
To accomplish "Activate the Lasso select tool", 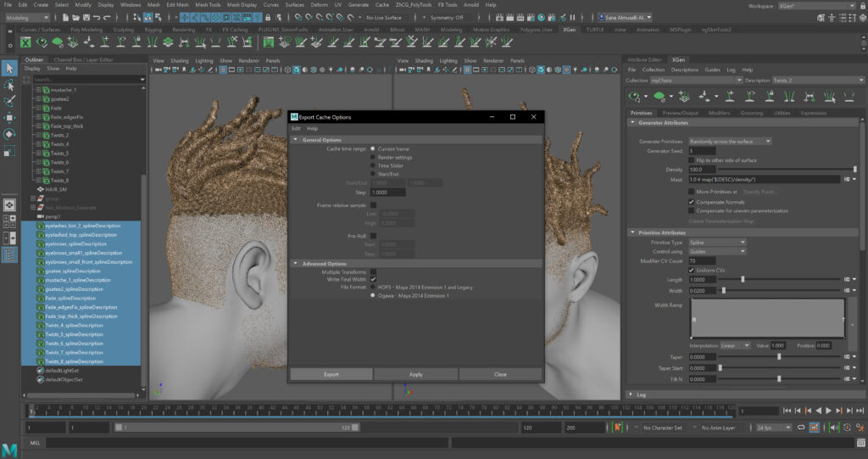I will (9, 86).
